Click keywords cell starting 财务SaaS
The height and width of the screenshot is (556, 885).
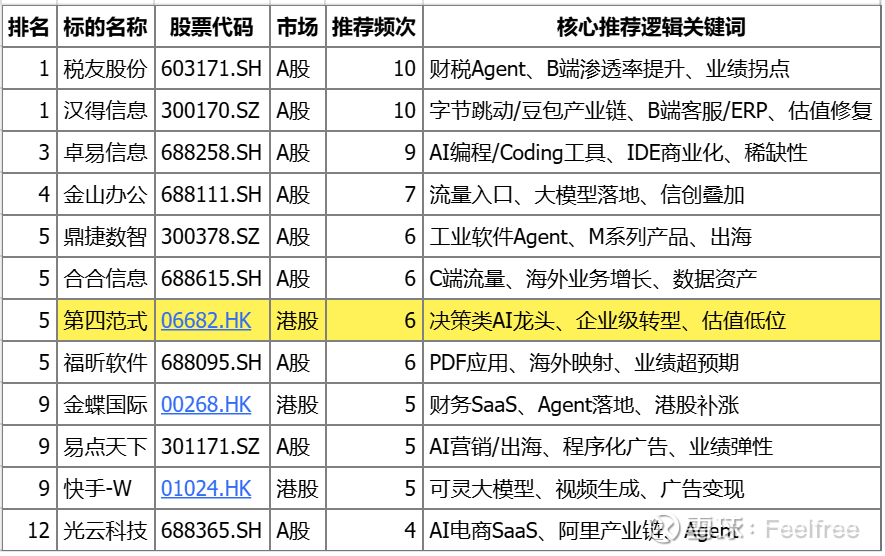651,405
